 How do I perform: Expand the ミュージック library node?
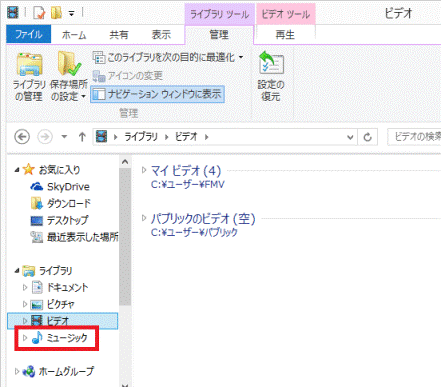click(25, 338)
